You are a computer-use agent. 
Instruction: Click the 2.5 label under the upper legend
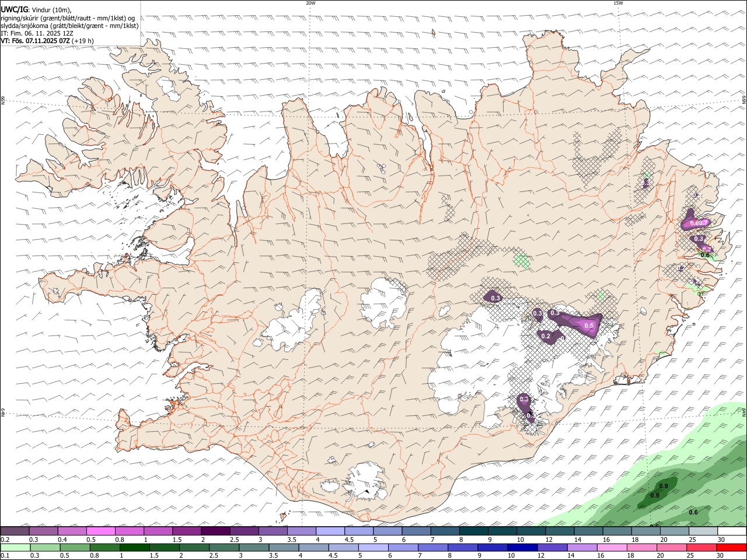pyautogui.click(x=234, y=540)
